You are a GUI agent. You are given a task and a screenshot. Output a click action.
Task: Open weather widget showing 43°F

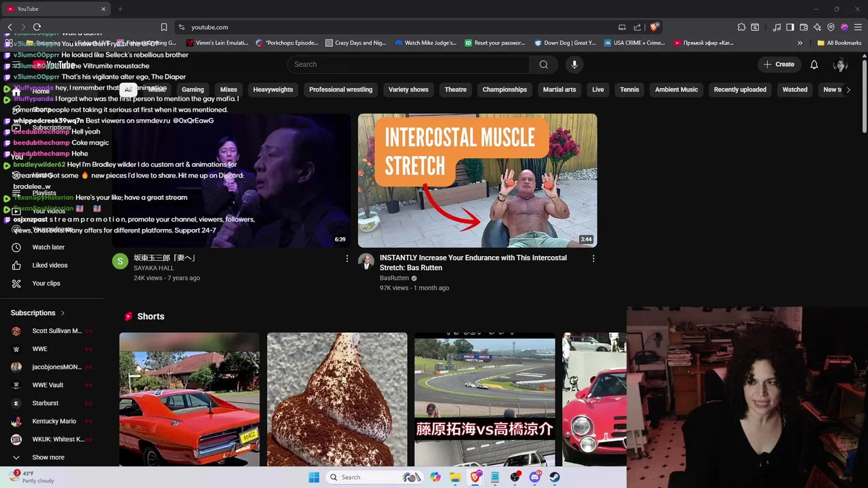tap(33, 477)
